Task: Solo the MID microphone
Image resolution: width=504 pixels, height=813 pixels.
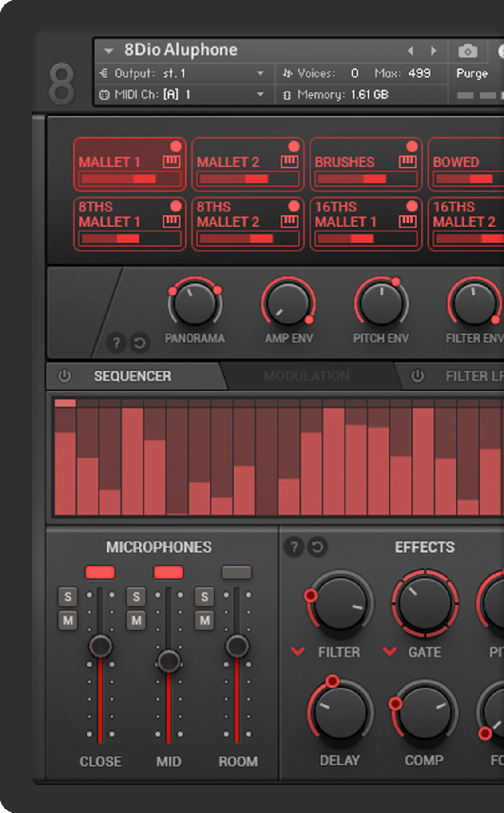Action: click(x=136, y=597)
